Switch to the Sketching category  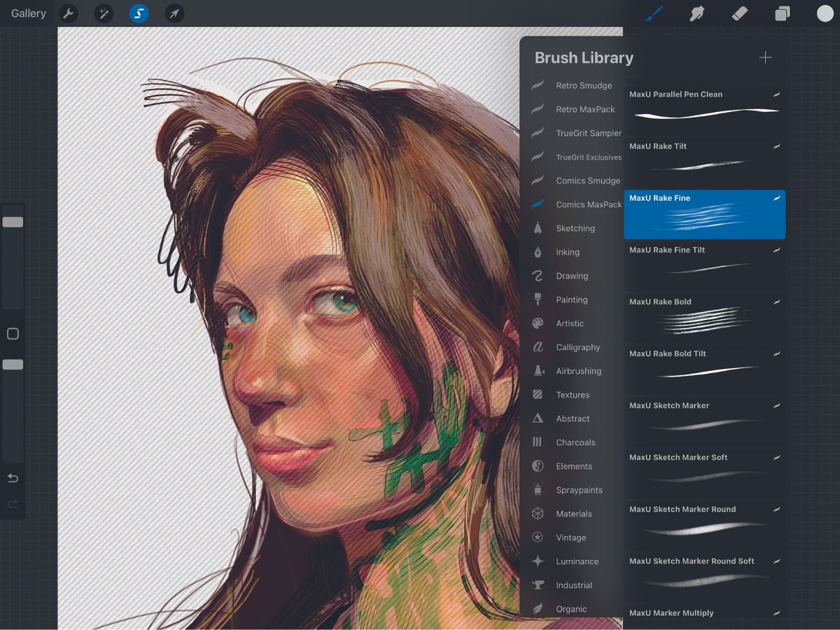(575, 227)
